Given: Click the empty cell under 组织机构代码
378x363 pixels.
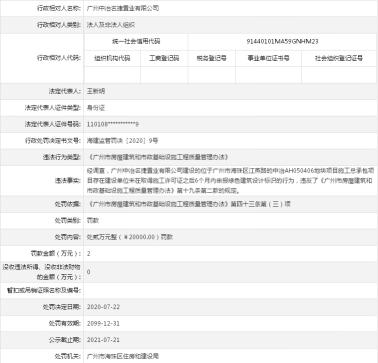Looking at the screenshot, I should [112, 75].
